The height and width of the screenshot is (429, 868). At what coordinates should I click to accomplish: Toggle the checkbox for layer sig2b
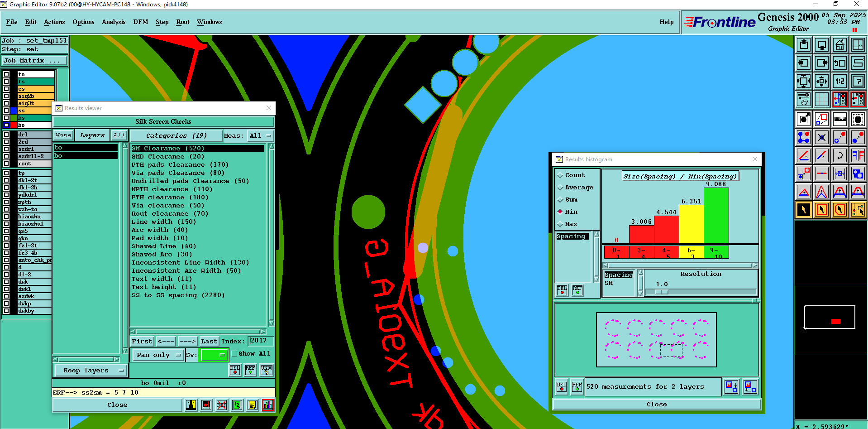pos(6,96)
